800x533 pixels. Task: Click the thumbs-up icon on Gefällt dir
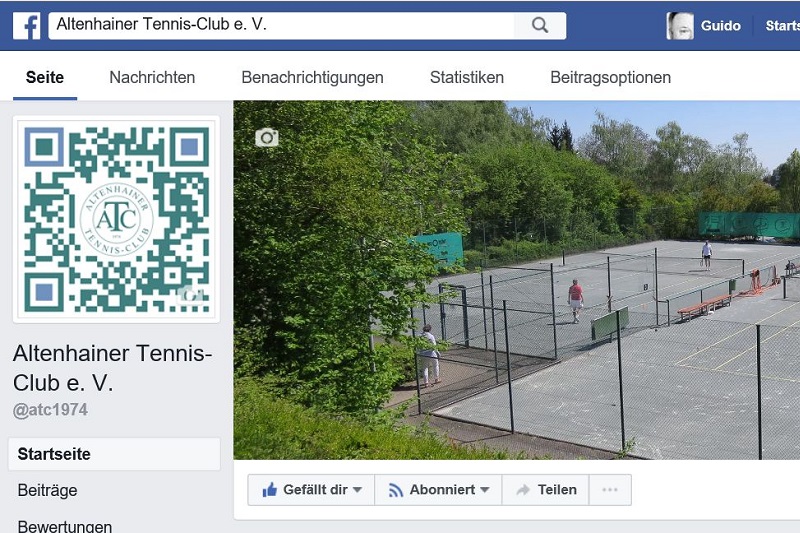pos(269,490)
